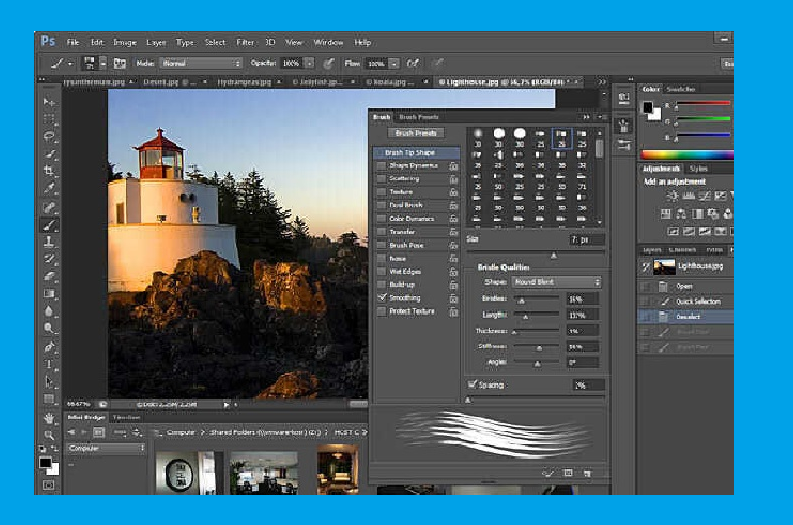Select the Pen tool

point(49,347)
